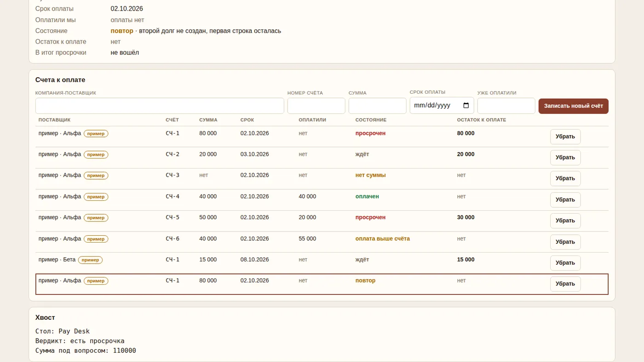Remove the Бета СЧ-1 row with Убрать
The width and height of the screenshot is (644, 362).
tap(565, 263)
